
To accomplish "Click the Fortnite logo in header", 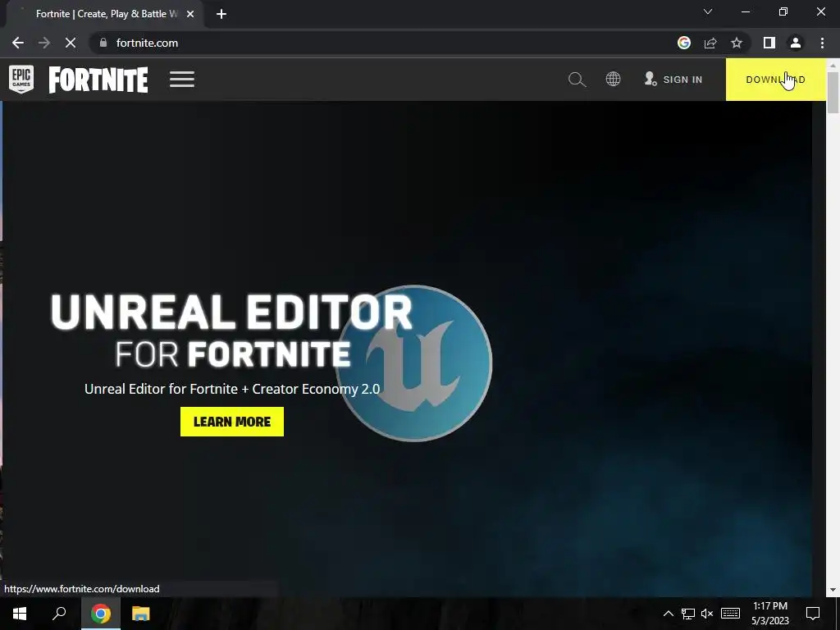I will [x=98, y=80].
